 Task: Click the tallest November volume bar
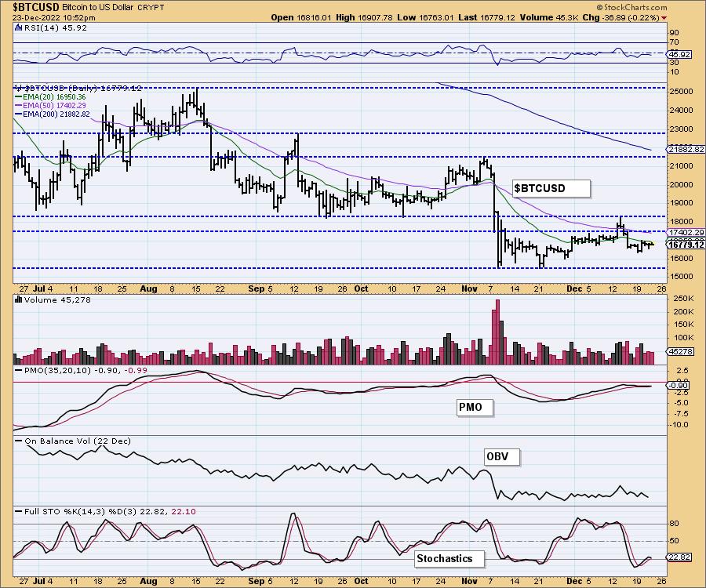click(497, 332)
